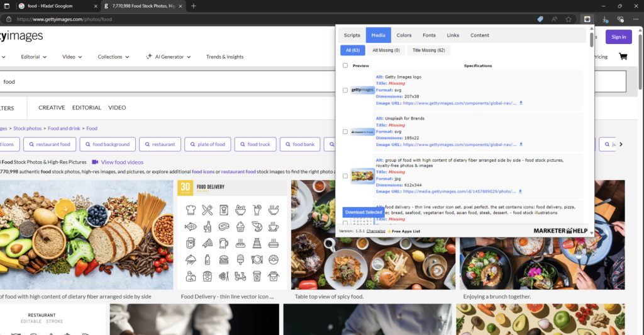The width and height of the screenshot is (644, 335).
Task: Open Trends & Insights link
Action: pos(225,57)
